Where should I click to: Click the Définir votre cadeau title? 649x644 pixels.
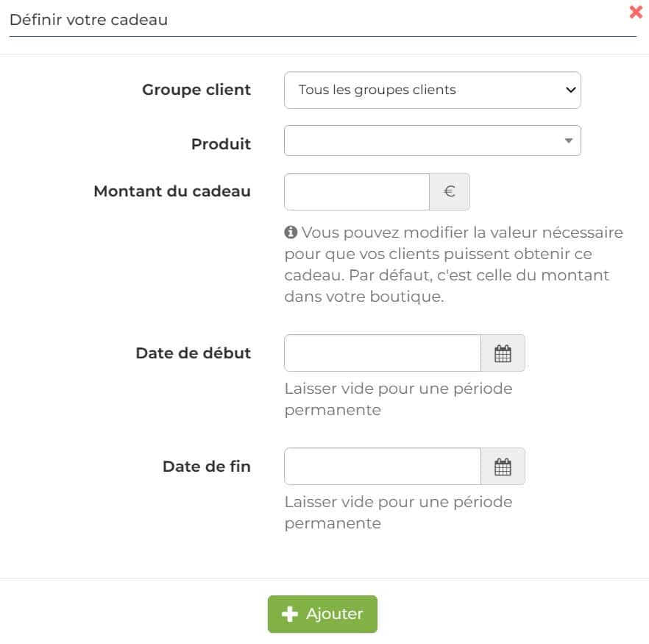coord(88,20)
